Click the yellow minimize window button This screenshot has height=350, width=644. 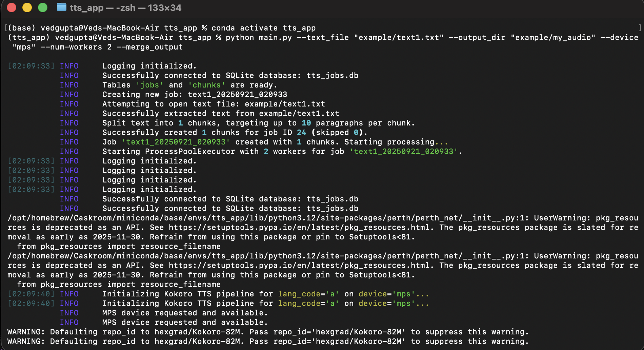click(27, 7)
